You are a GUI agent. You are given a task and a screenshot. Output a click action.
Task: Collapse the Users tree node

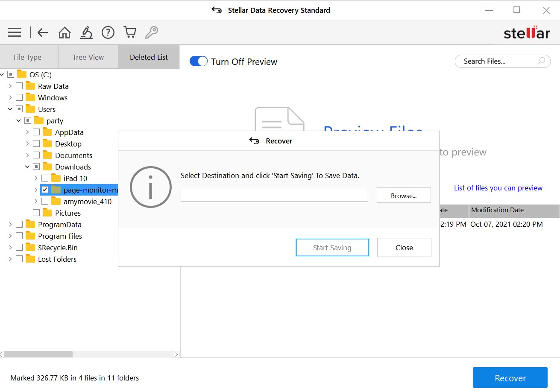tap(10, 109)
